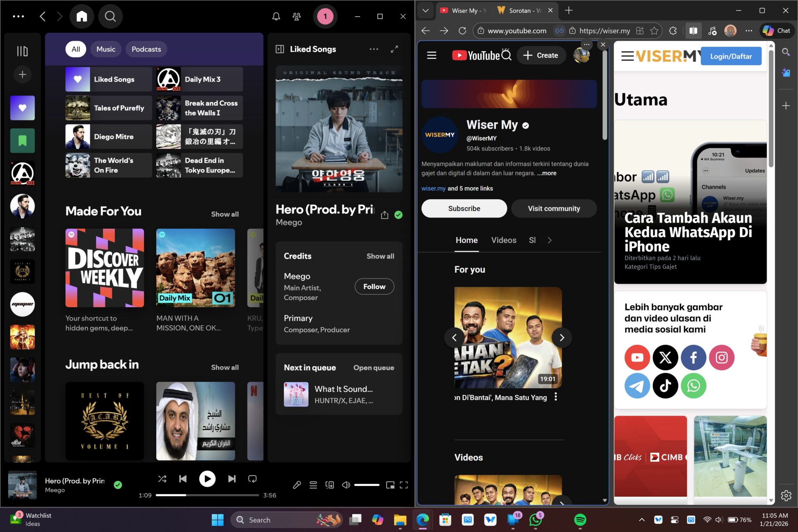Switch to the Videos tab on YouTube channel
798x532 pixels.
[x=503, y=240]
